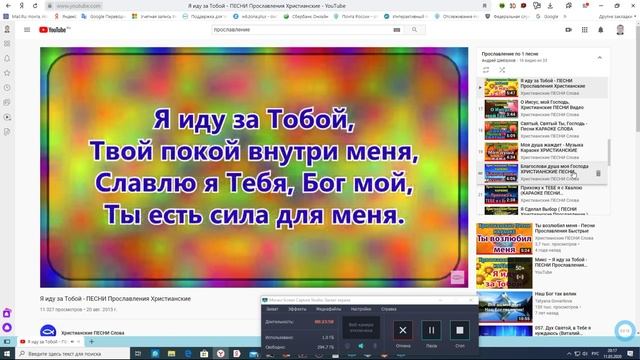The height and width of the screenshot is (360, 640).
Task: Open a new browser tab with the plus button
Action: coord(91,342)
